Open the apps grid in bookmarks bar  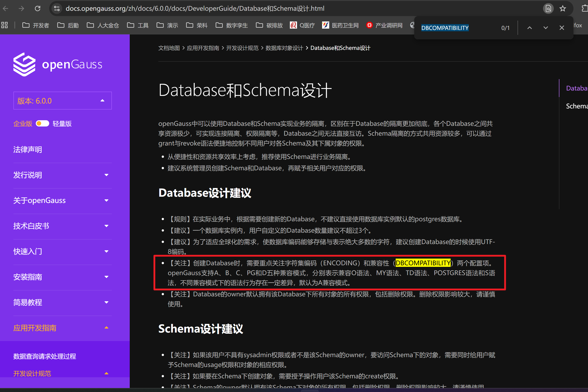[x=4, y=25]
